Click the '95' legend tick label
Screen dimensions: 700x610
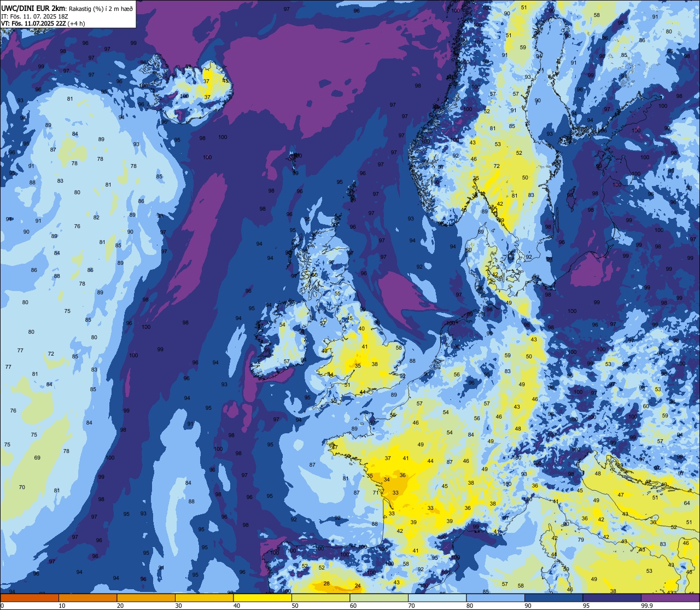click(586, 606)
